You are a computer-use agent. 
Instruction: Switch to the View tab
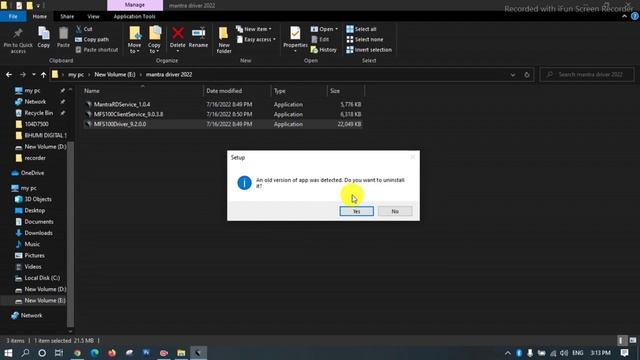(93, 16)
